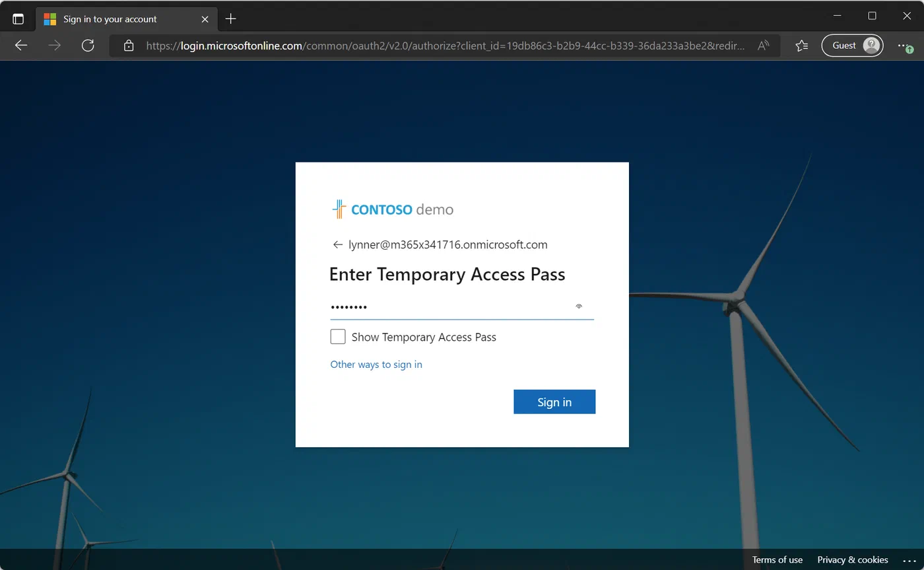Go back using the browser back arrow
Viewport: 924px width, 570px height.
[21, 46]
